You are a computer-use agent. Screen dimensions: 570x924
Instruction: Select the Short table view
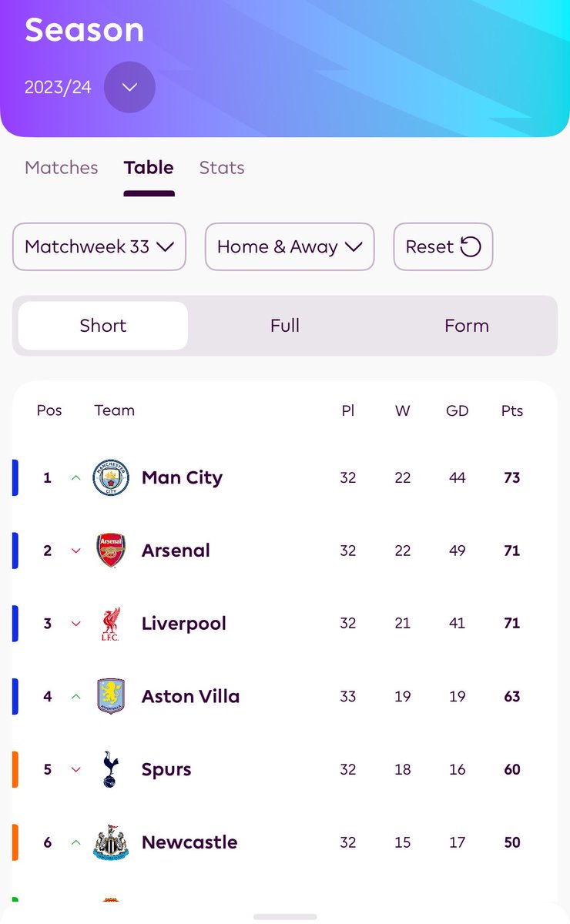pyautogui.click(x=103, y=326)
